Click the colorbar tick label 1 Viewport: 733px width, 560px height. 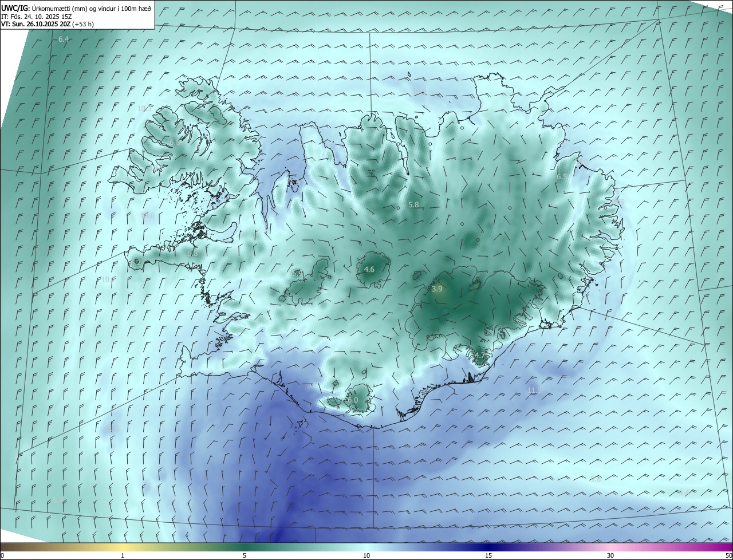pyautogui.click(x=123, y=555)
